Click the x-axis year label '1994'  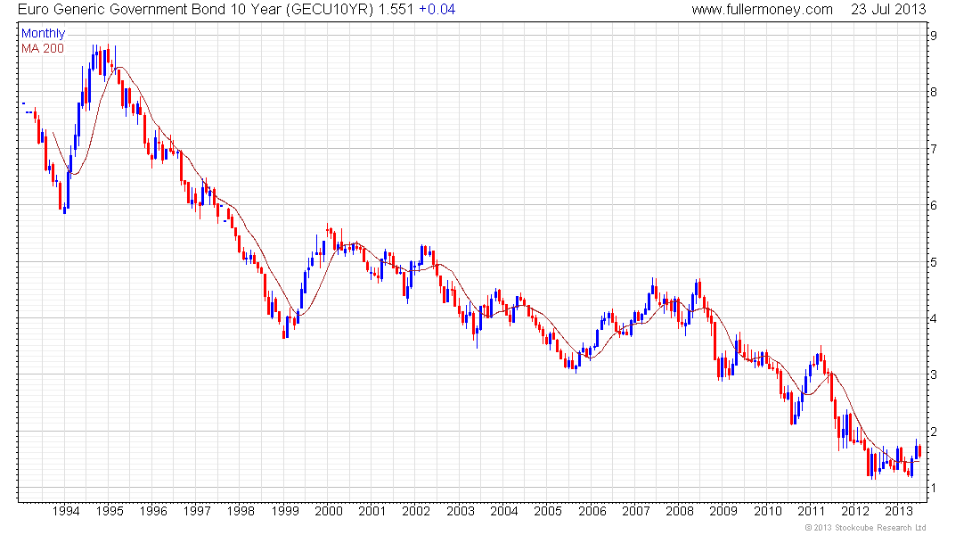point(66,511)
